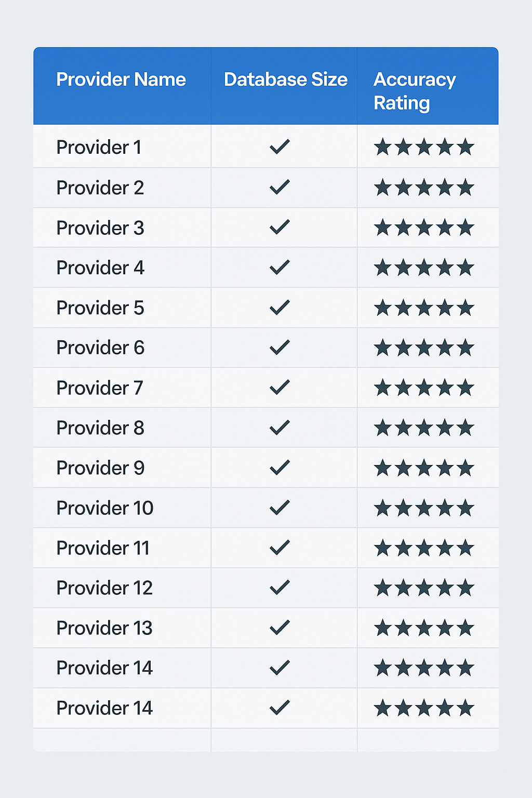Select the Provider 6 name label
Viewport: 532px width, 798px height.
pos(100,348)
